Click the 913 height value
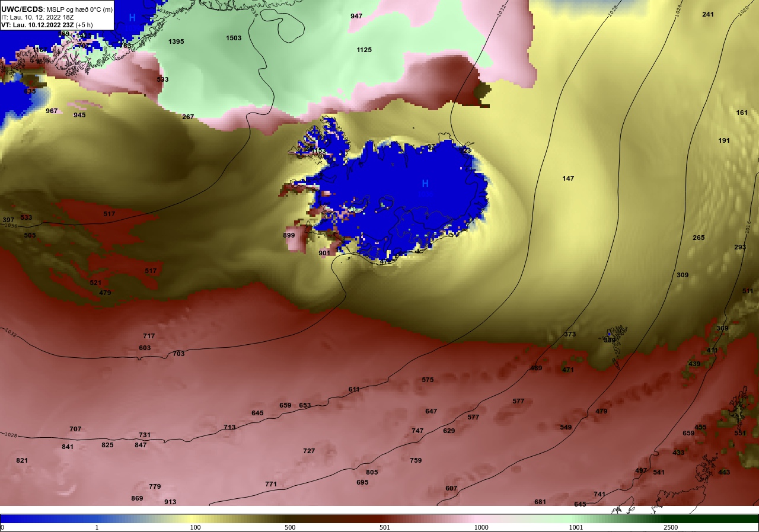The height and width of the screenshot is (532, 759). coord(170,502)
